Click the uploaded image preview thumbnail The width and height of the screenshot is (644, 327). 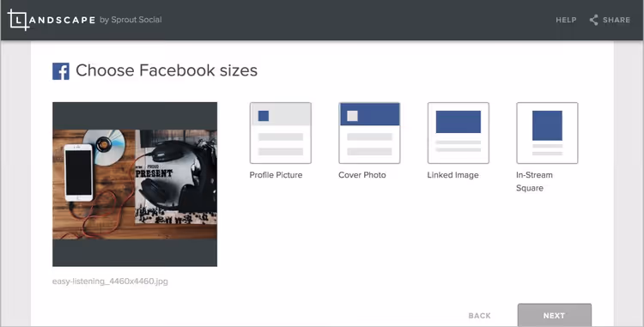click(135, 185)
